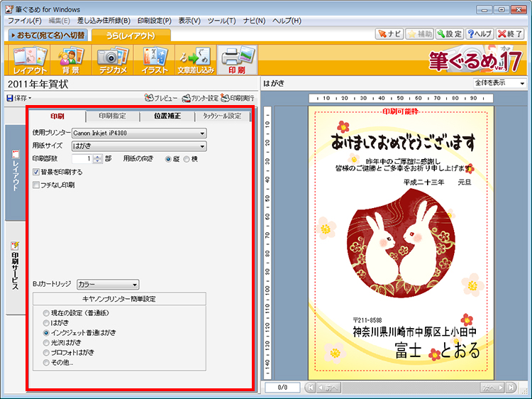Select 現在の設定（普通紙） radio option
Viewport: 532px width, 399px height.
click(46, 313)
